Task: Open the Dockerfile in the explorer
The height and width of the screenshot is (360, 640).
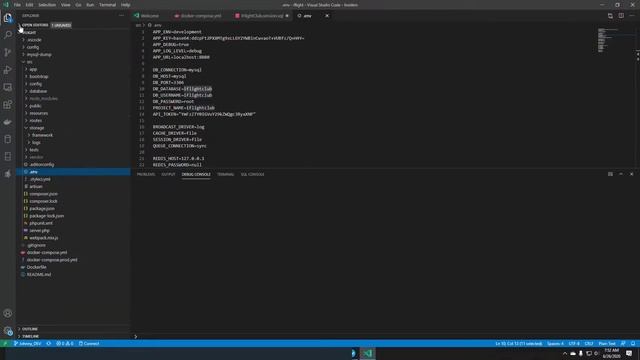Action: 36,267
